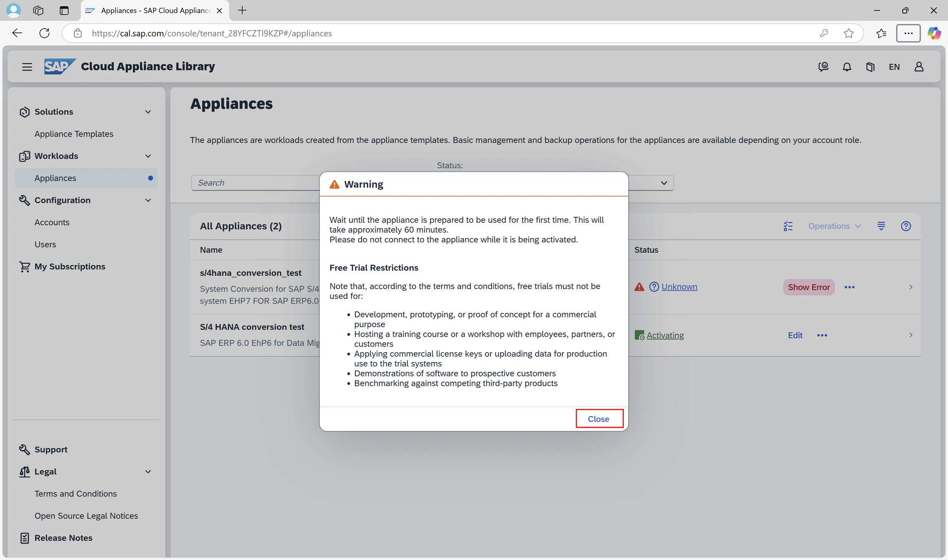Reload the browser page

pyautogui.click(x=44, y=33)
